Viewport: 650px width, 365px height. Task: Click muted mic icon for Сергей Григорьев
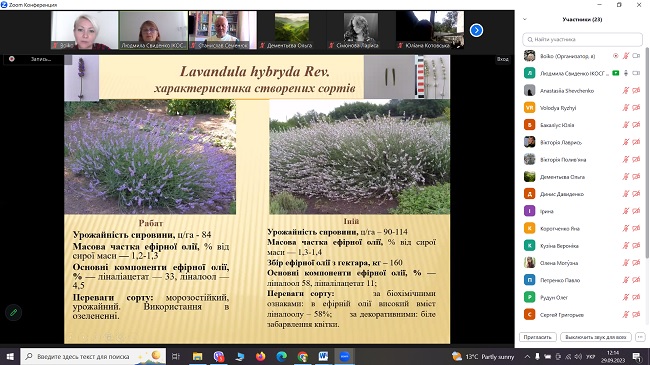(x=626, y=314)
